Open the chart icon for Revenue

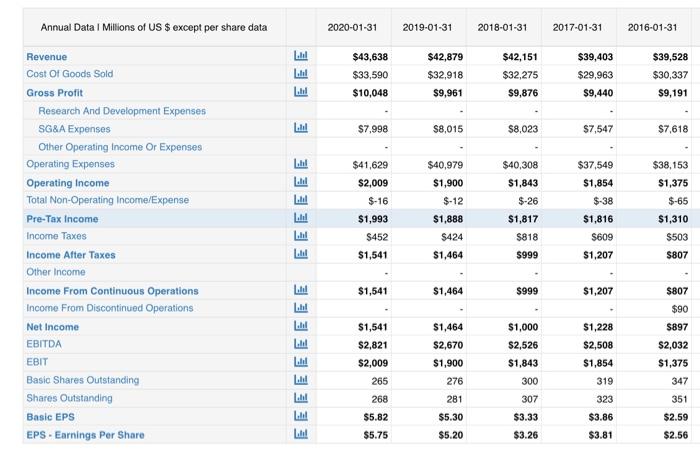[301, 56]
